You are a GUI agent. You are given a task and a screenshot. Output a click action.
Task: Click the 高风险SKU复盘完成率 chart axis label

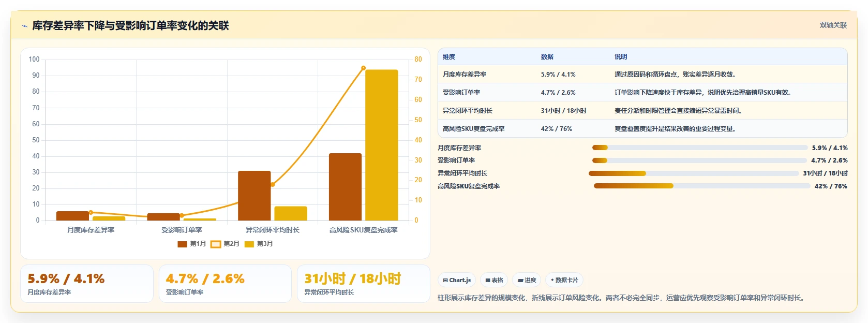pyautogui.click(x=364, y=230)
